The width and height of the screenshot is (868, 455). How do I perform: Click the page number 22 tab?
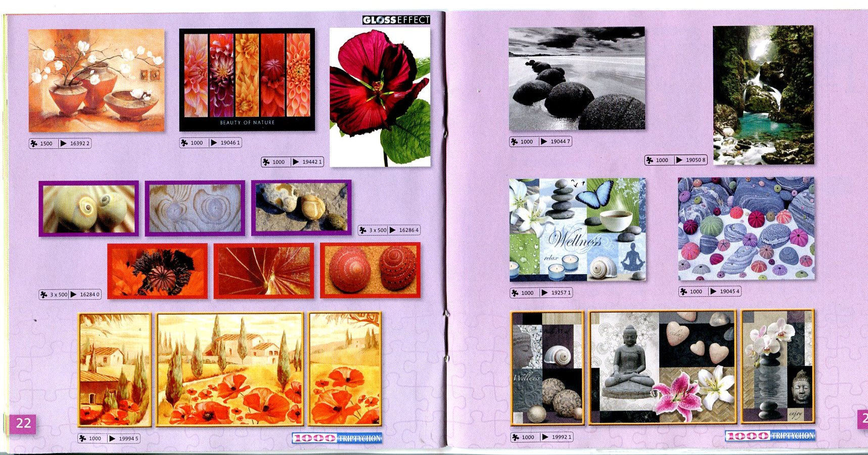(x=23, y=423)
